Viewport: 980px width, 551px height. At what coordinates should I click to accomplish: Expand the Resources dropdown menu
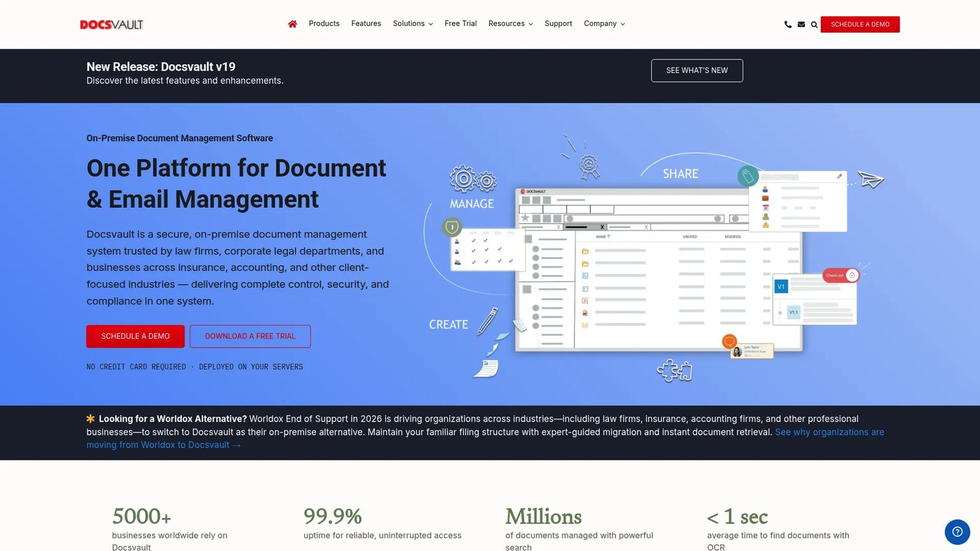click(x=511, y=24)
